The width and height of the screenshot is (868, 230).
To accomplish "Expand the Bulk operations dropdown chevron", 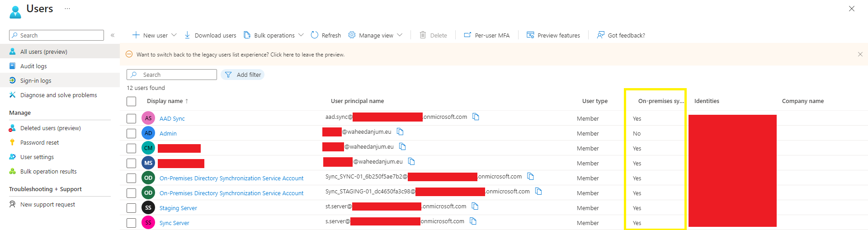I will point(301,35).
